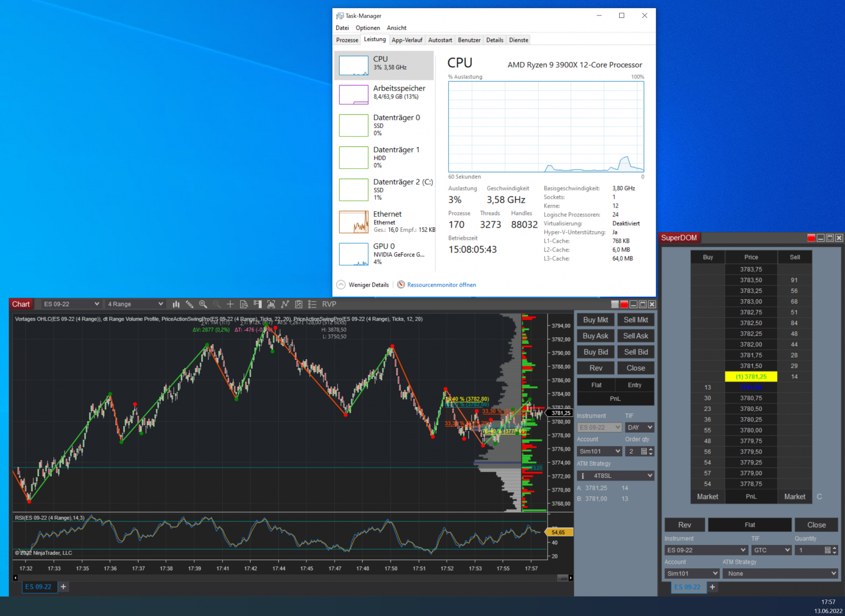Click the chart horizontal scrollbar thumb
The width and height of the screenshot is (845, 616).
[x=563, y=578]
